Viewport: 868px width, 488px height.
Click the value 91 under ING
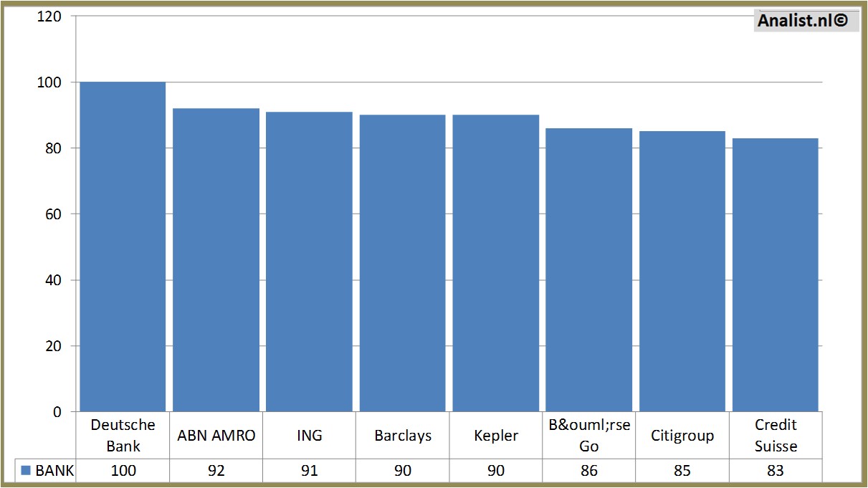(309, 471)
